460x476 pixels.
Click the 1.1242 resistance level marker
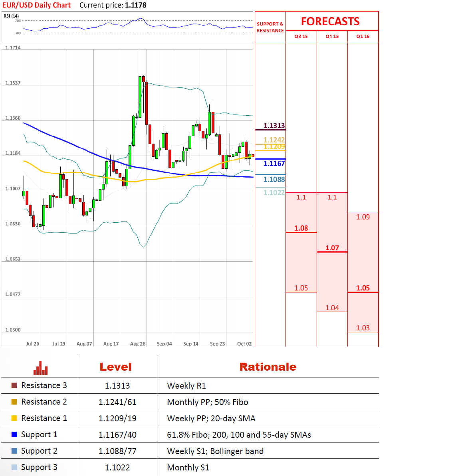(x=274, y=140)
